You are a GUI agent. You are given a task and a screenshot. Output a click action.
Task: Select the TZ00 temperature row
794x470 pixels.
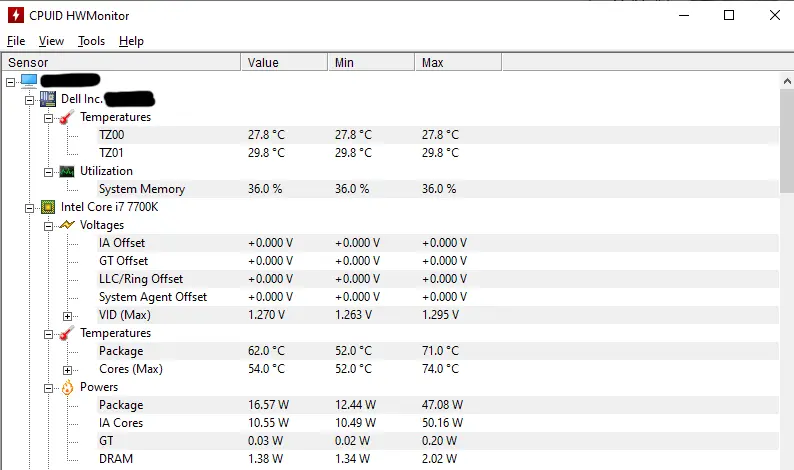pos(438,135)
